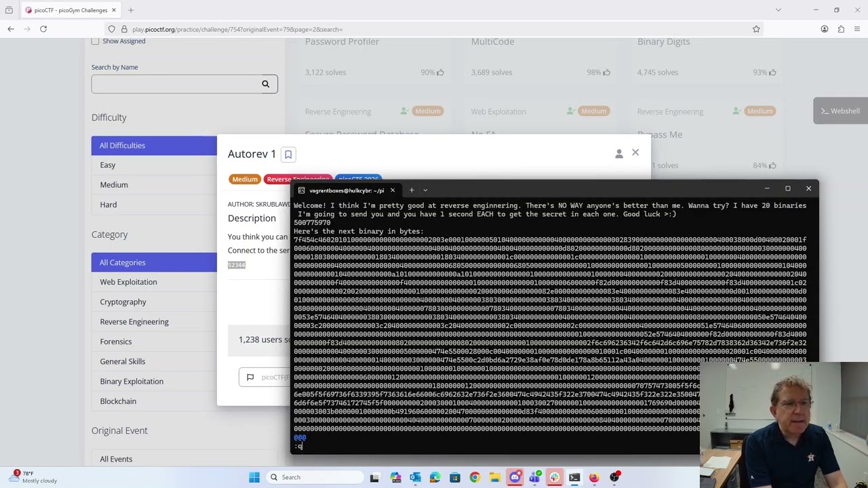Open the browser extensions puzzle icon

(841, 29)
